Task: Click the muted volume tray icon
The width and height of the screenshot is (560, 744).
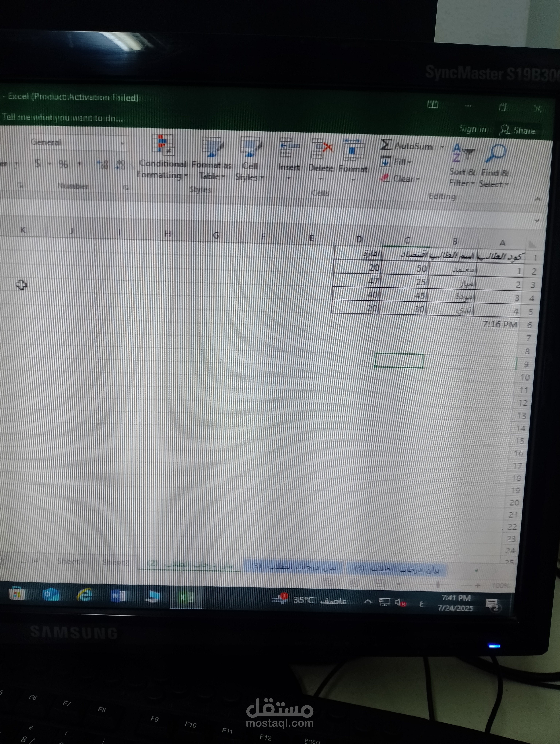Action: pyautogui.click(x=400, y=602)
